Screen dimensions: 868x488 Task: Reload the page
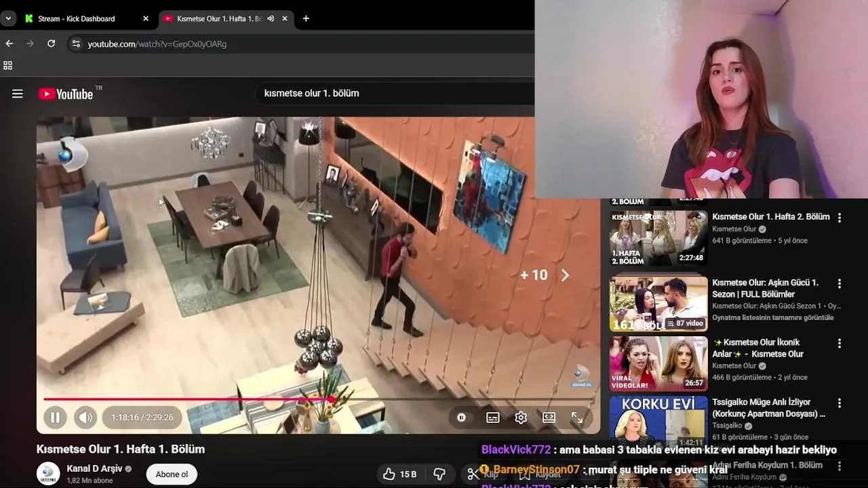[51, 43]
